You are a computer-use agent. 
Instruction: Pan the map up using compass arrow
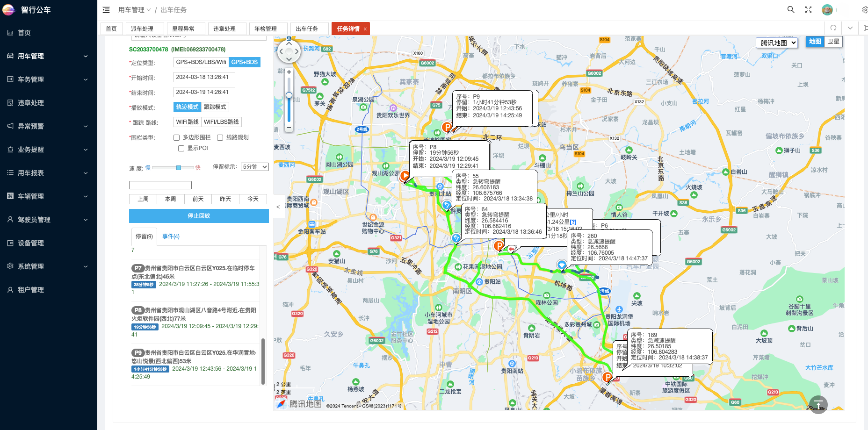click(289, 43)
